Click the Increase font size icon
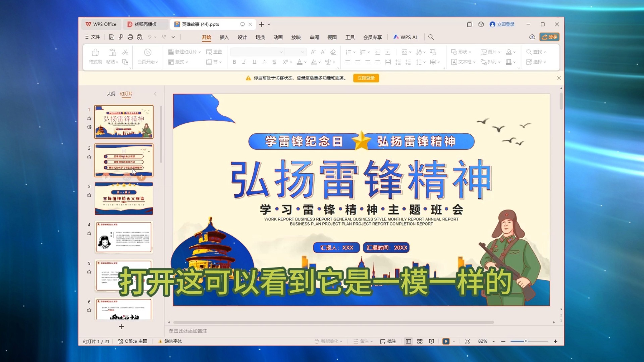The height and width of the screenshot is (362, 644). (x=313, y=52)
